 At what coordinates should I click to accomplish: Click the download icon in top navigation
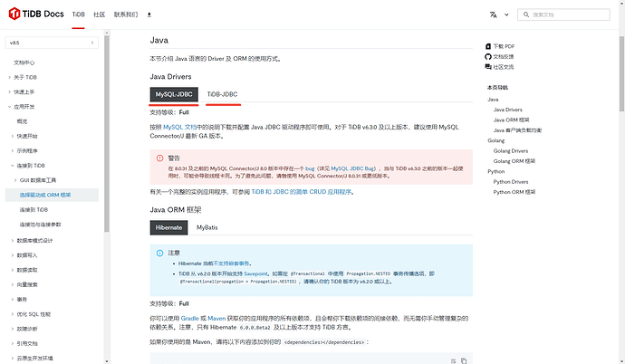[x=149, y=15]
